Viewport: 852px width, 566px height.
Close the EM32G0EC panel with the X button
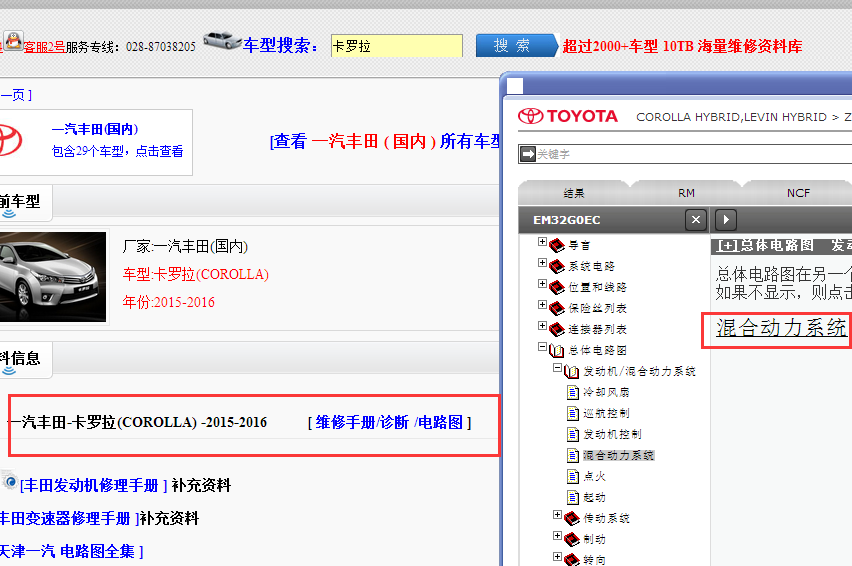[696, 220]
